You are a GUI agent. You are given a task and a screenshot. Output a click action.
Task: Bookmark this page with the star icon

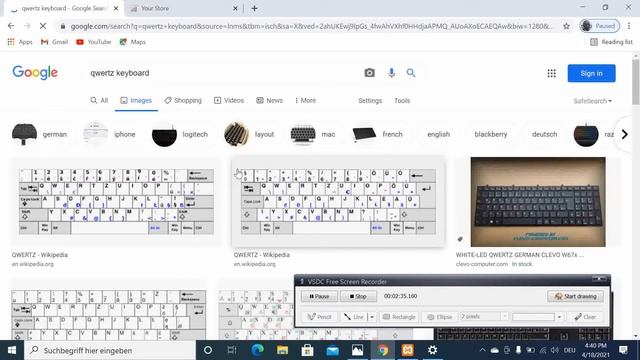566,26
